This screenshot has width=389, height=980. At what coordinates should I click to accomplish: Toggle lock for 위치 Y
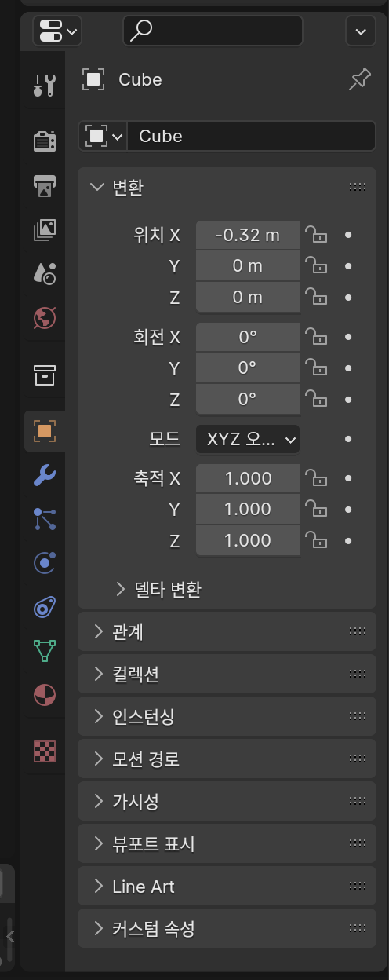pyautogui.click(x=315, y=265)
